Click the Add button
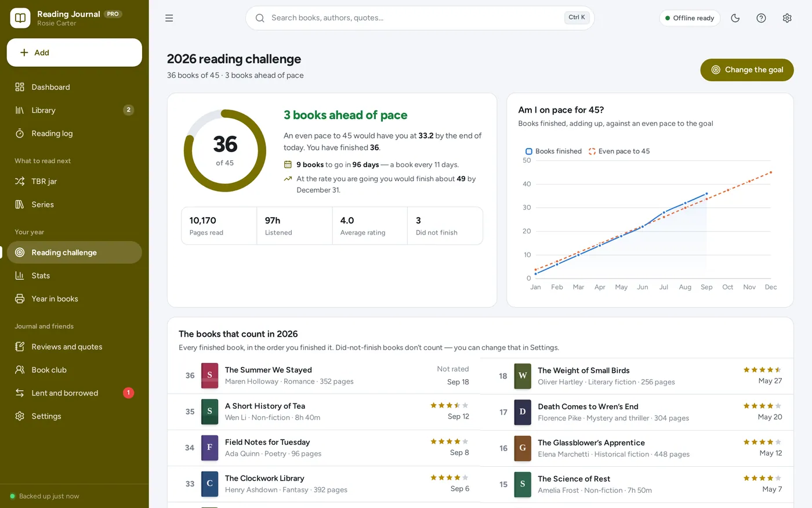The height and width of the screenshot is (508, 812). click(74, 53)
